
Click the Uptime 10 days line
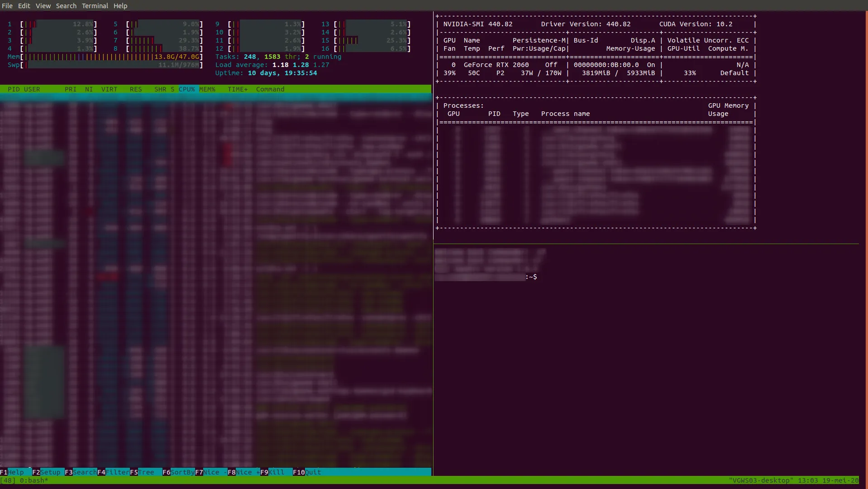click(x=266, y=73)
